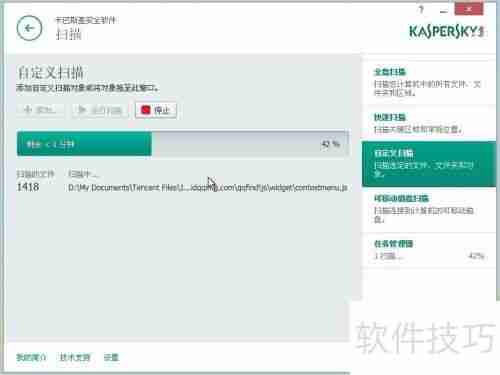This screenshot has width=500, height=375.
Task: Open the help question mark icon
Action: [421, 10]
